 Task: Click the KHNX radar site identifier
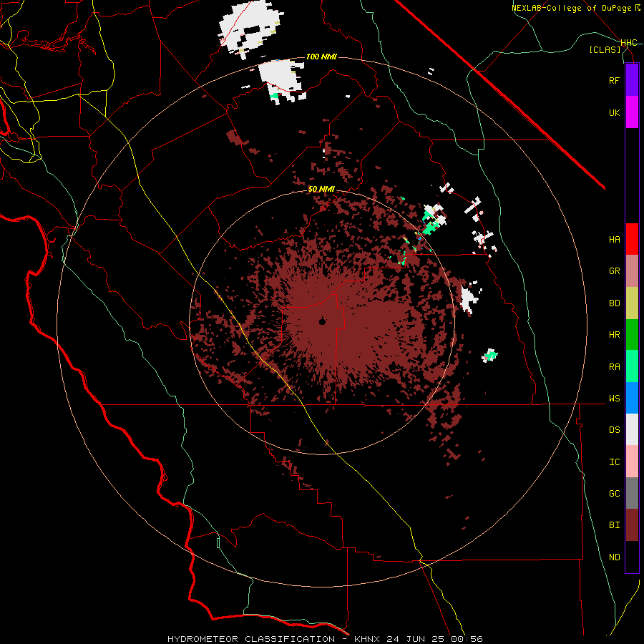(368, 639)
